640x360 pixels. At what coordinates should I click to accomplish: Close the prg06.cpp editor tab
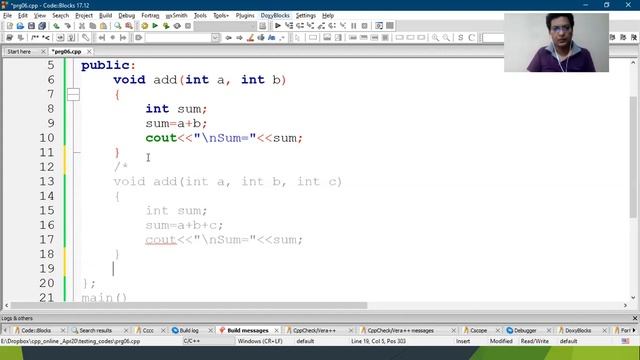pyautogui.click(x=89, y=52)
